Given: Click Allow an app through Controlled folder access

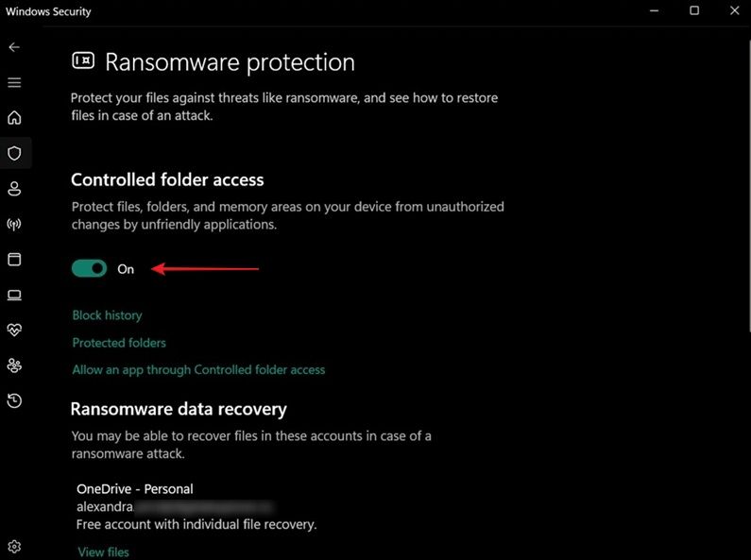Looking at the screenshot, I should (x=198, y=369).
